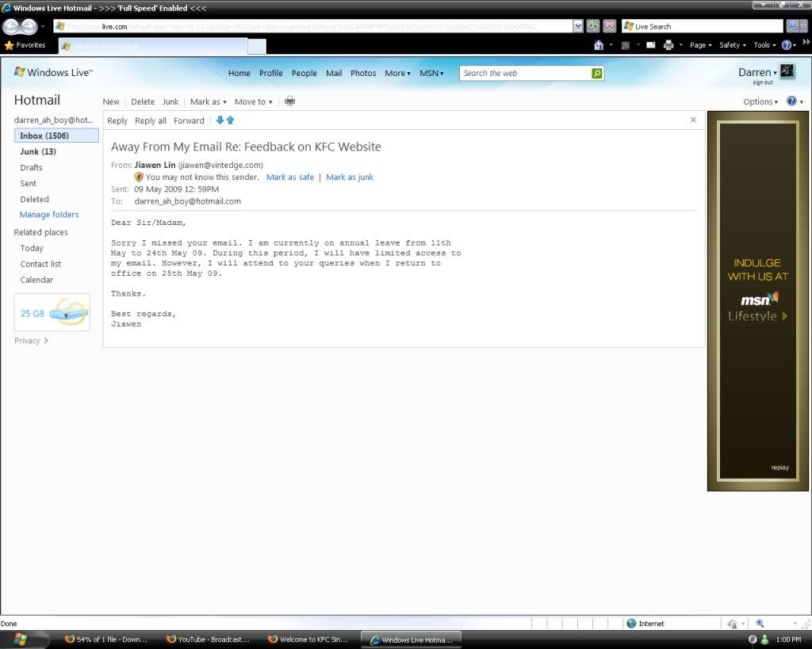Screen dimensions: 812x649
Task: Switch to YouTube window in taskbar
Action: pos(207,639)
